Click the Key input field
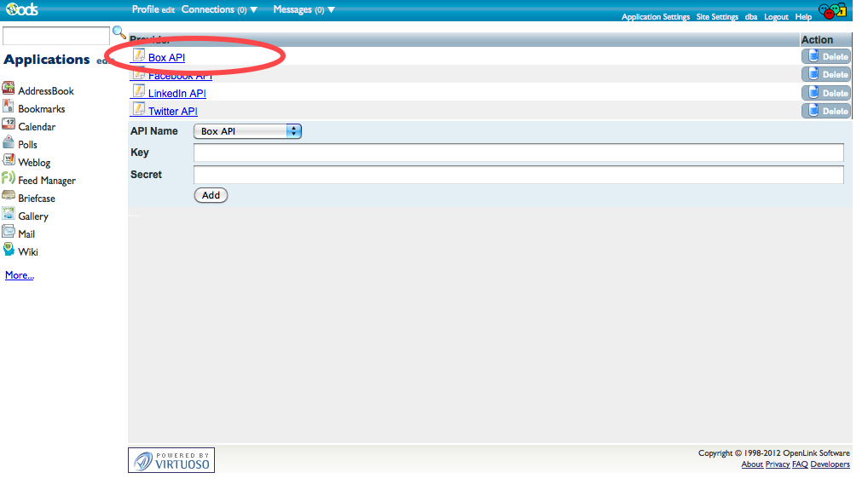This screenshot has width=868, height=490. (x=518, y=153)
